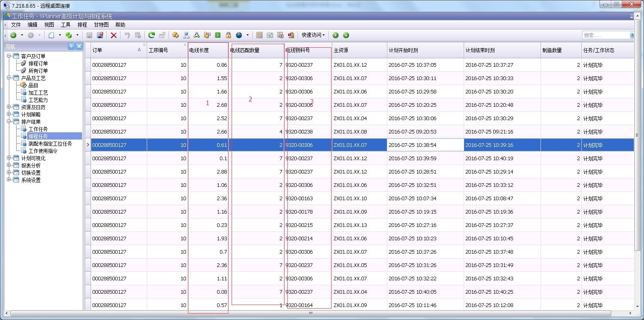Open the 文件 menu
This screenshot has height=320, width=644.
point(16,25)
